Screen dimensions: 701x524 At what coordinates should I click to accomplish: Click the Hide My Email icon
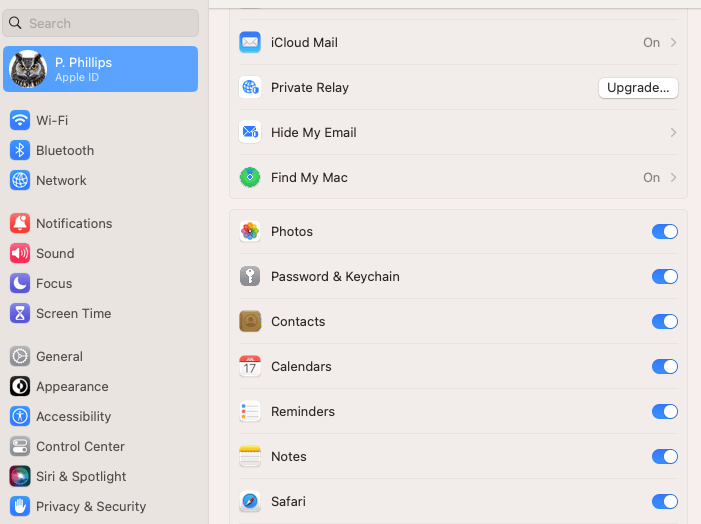(x=250, y=132)
